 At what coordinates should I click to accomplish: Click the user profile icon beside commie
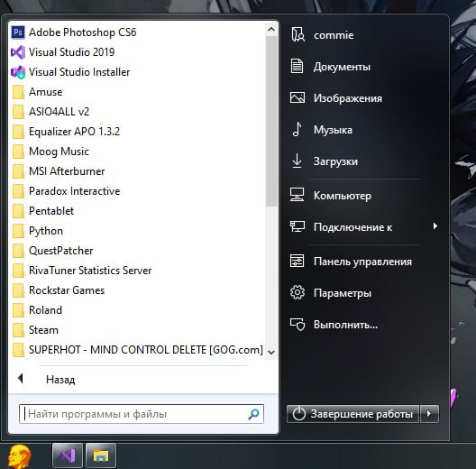click(x=297, y=34)
